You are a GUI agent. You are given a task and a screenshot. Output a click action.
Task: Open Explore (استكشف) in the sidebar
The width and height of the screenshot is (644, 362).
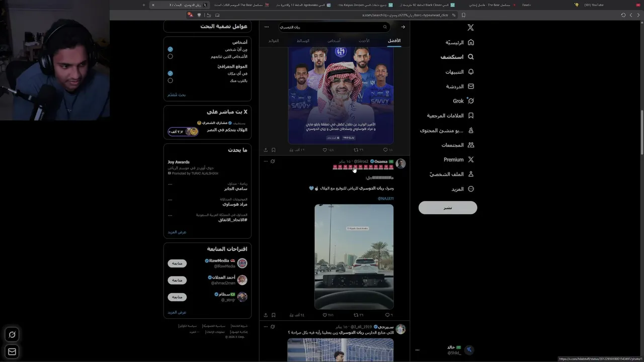tap(457, 57)
